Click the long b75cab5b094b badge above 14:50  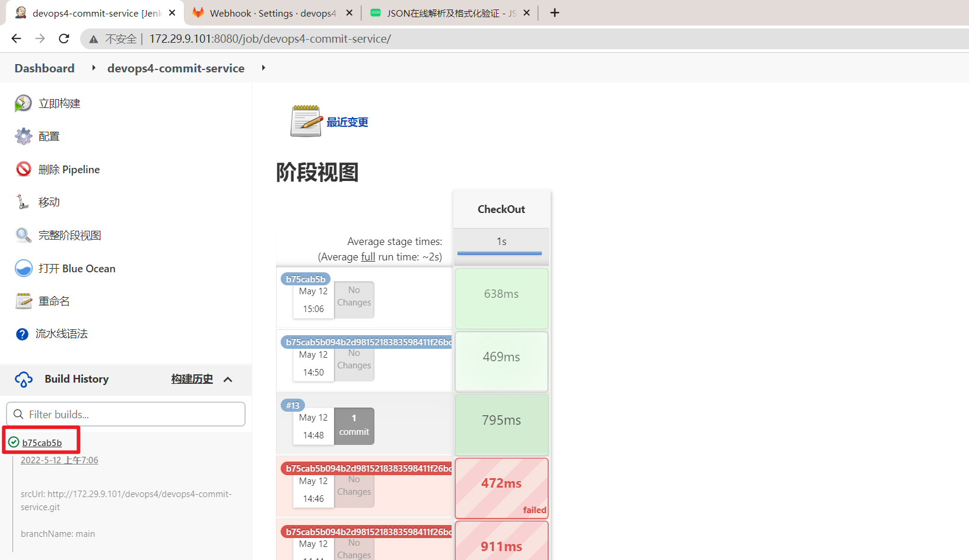(366, 342)
